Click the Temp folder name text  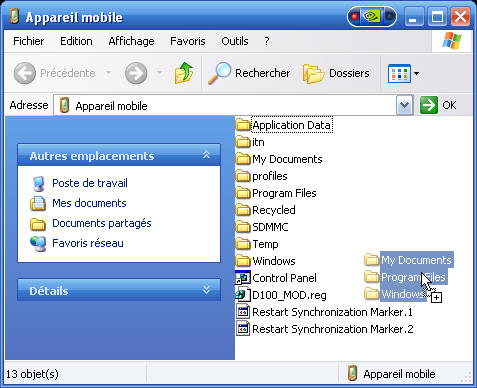point(265,244)
